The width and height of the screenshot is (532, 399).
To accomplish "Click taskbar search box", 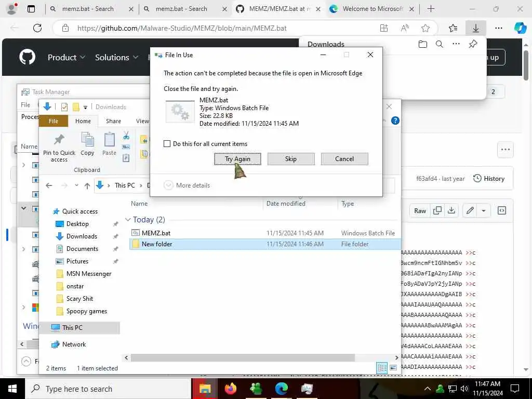I will 108,389.
